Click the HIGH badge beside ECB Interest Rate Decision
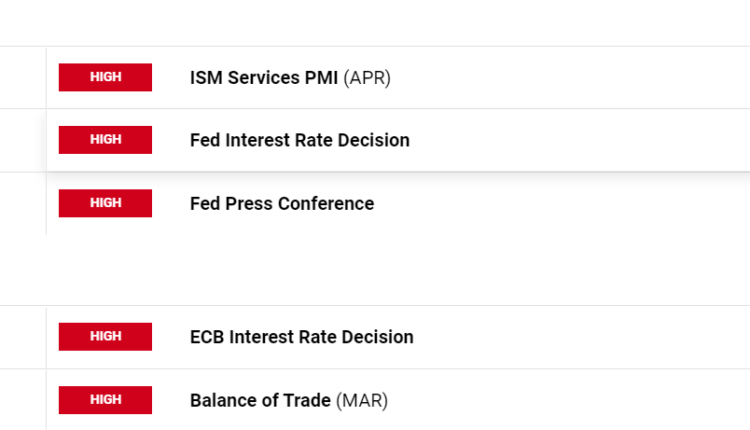 [105, 337]
